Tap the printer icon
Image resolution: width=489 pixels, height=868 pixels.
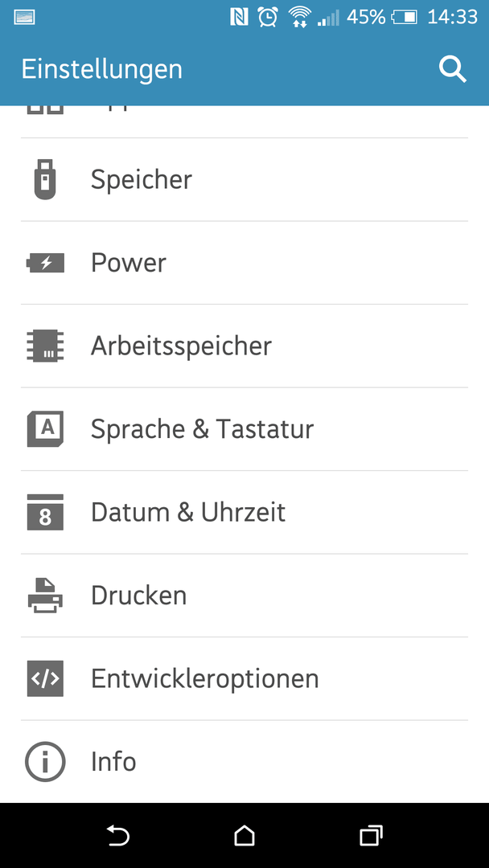coord(45,596)
